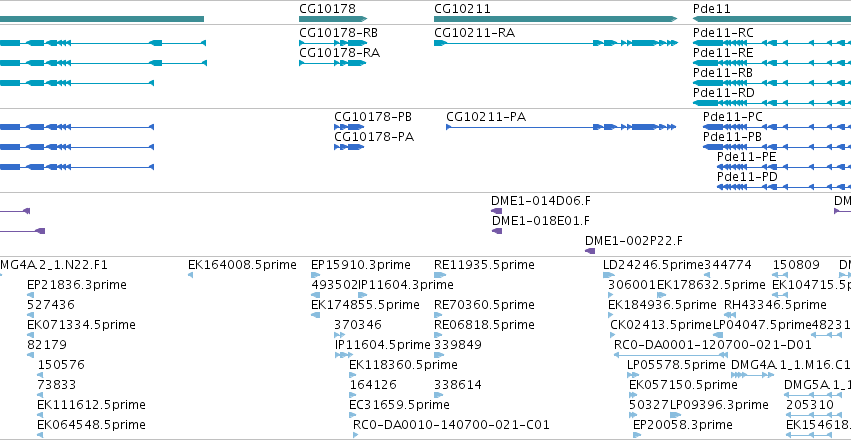Select the RE06818.5prime EST label
The width and height of the screenshot is (851, 440).
click(484, 324)
